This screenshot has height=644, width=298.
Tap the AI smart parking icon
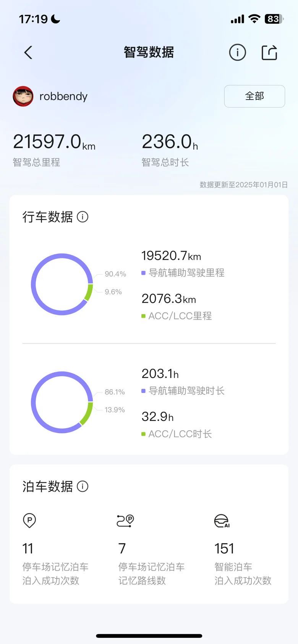[222, 521]
